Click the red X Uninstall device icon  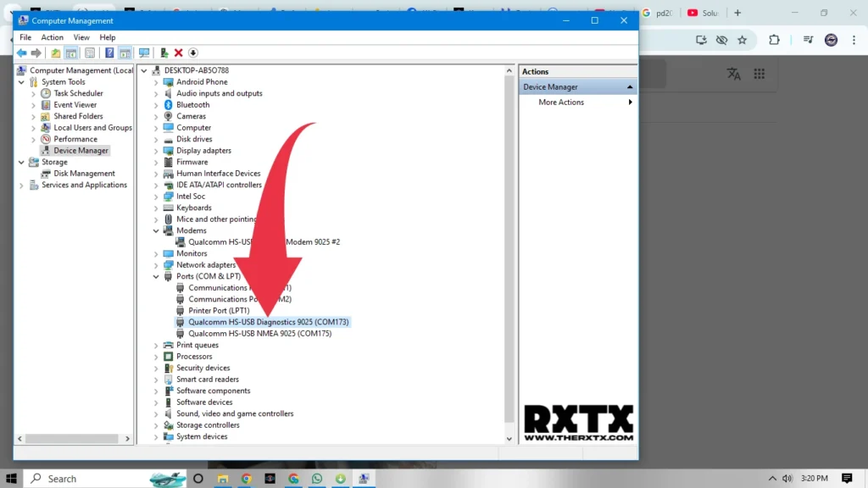[x=179, y=53]
